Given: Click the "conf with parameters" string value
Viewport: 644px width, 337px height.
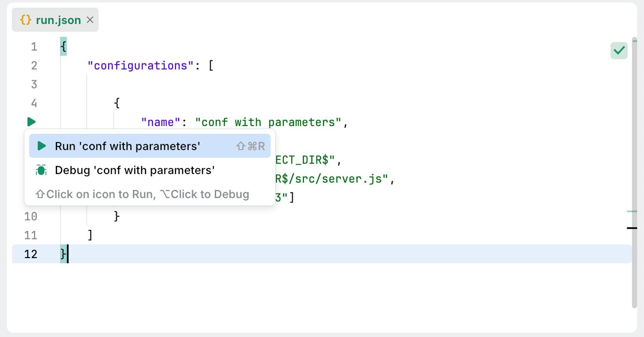Looking at the screenshot, I should point(268,122).
